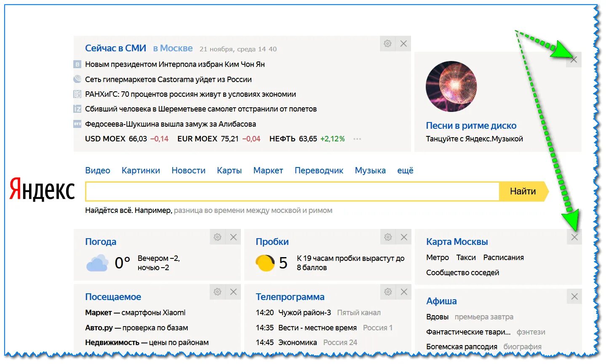The width and height of the screenshot is (606, 364).
Task: Open Посещаемое widget settings gear
Action: click(x=217, y=292)
